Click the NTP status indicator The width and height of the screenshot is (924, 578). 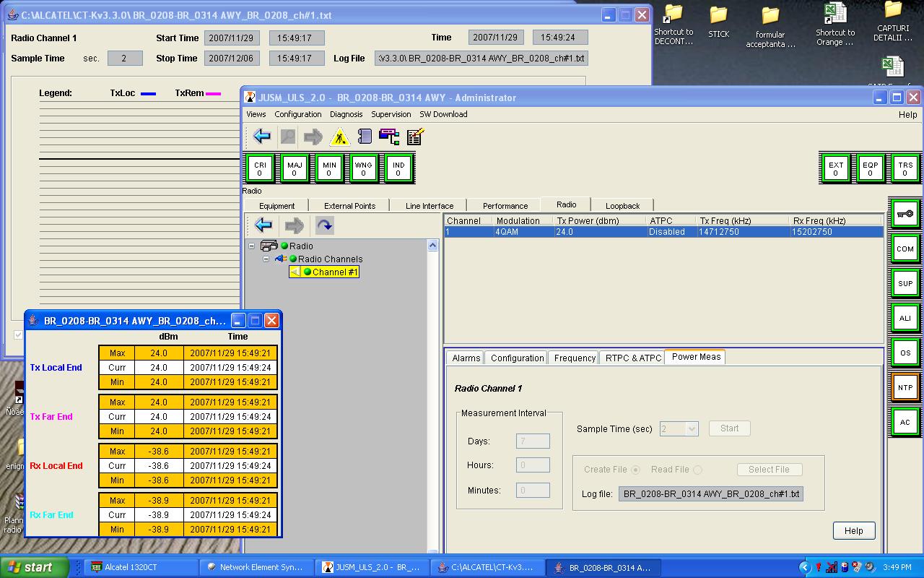coord(905,388)
